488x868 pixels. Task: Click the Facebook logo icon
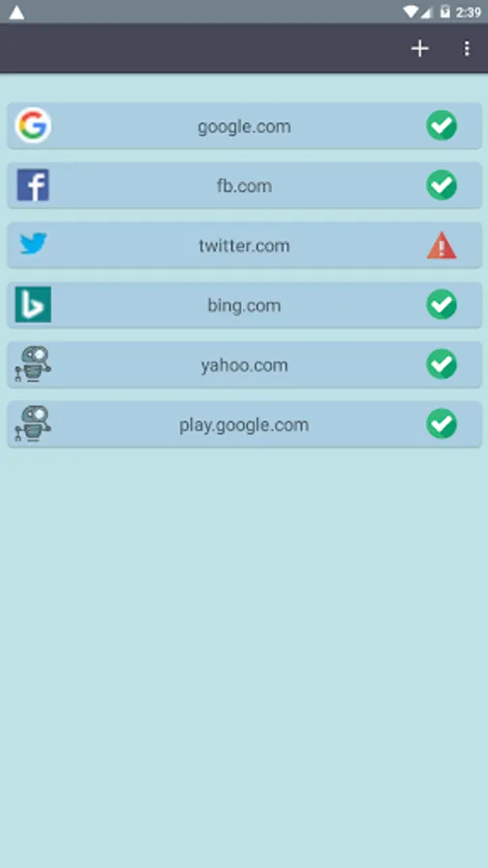pos(33,185)
